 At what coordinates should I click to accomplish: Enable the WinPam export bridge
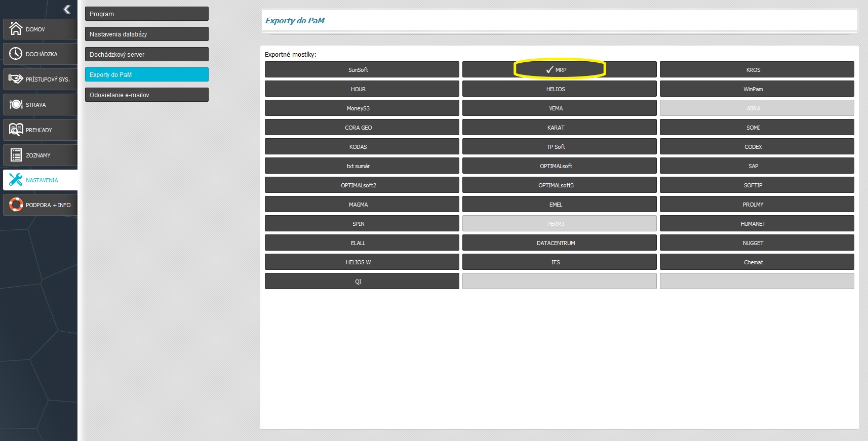[x=757, y=89]
